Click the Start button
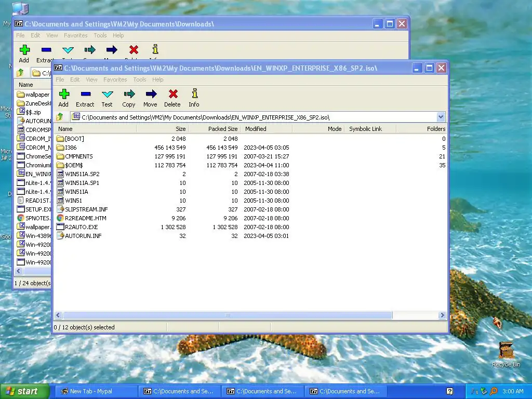 pos(24,391)
